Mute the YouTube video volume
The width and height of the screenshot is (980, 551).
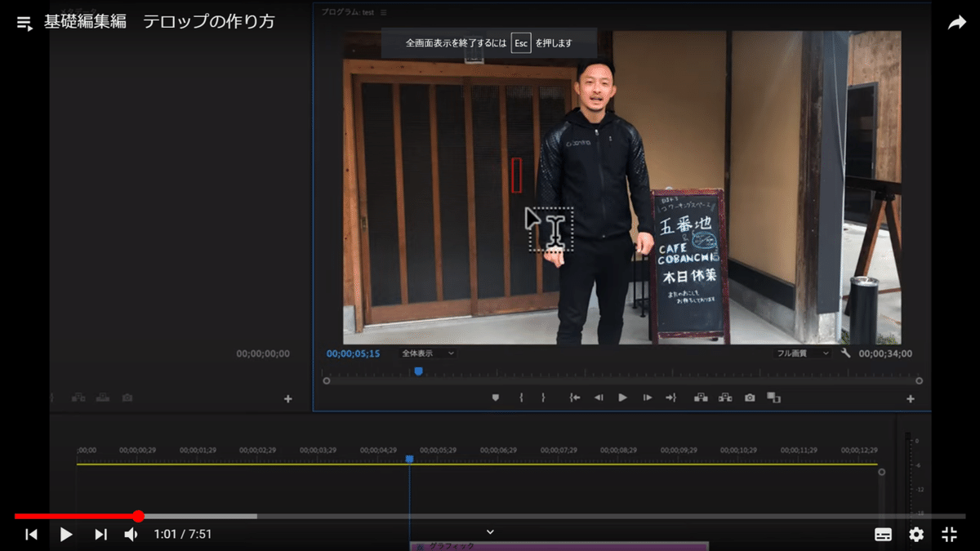(131, 535)
